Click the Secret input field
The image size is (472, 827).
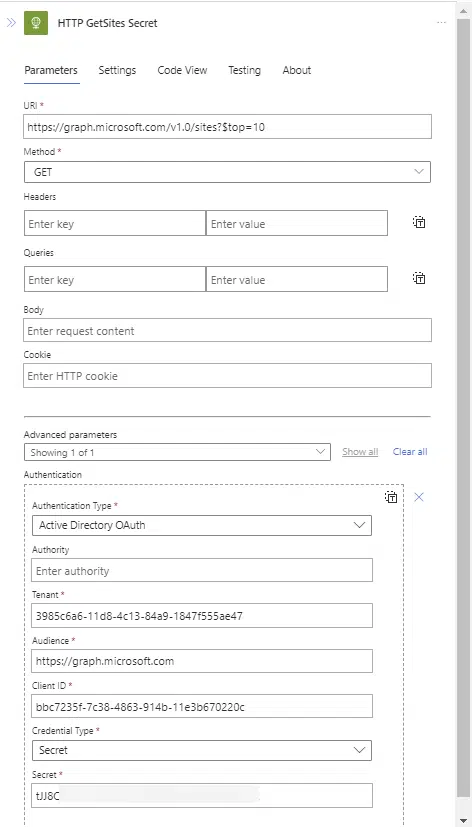(x=203, y=795)
